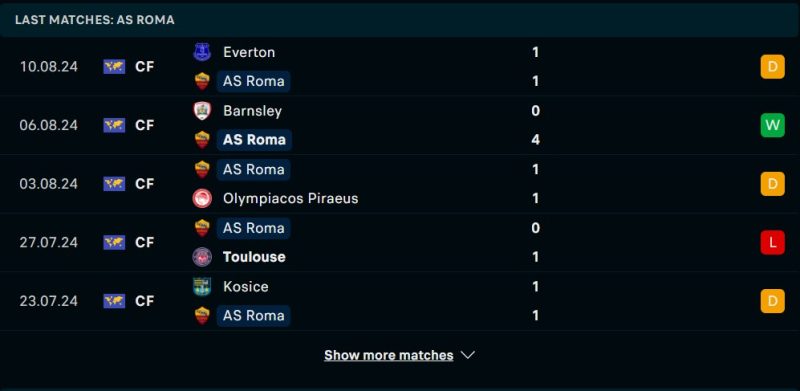Click world flag icon for 27.07.24 match

click(114, 242)
